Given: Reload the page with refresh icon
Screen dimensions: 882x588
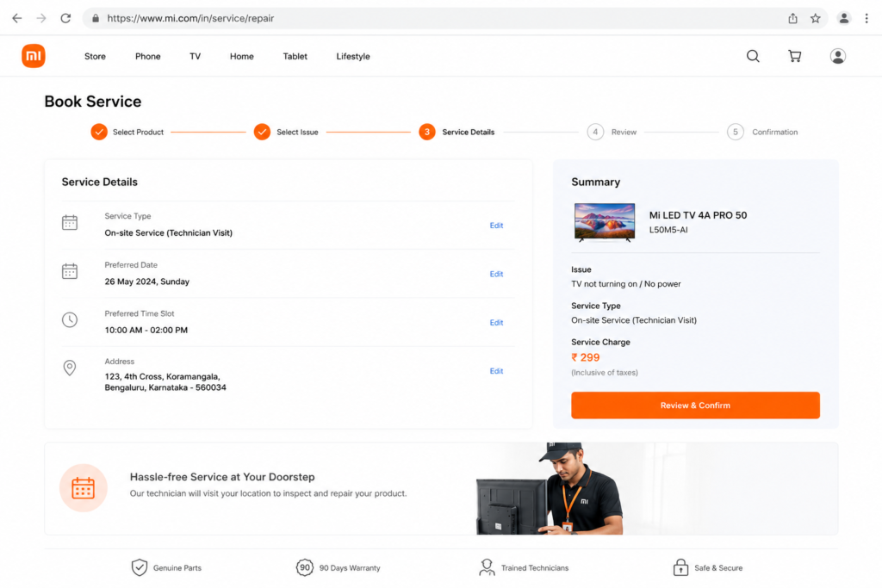Looking at the screenshot, I should coord(65,18).
